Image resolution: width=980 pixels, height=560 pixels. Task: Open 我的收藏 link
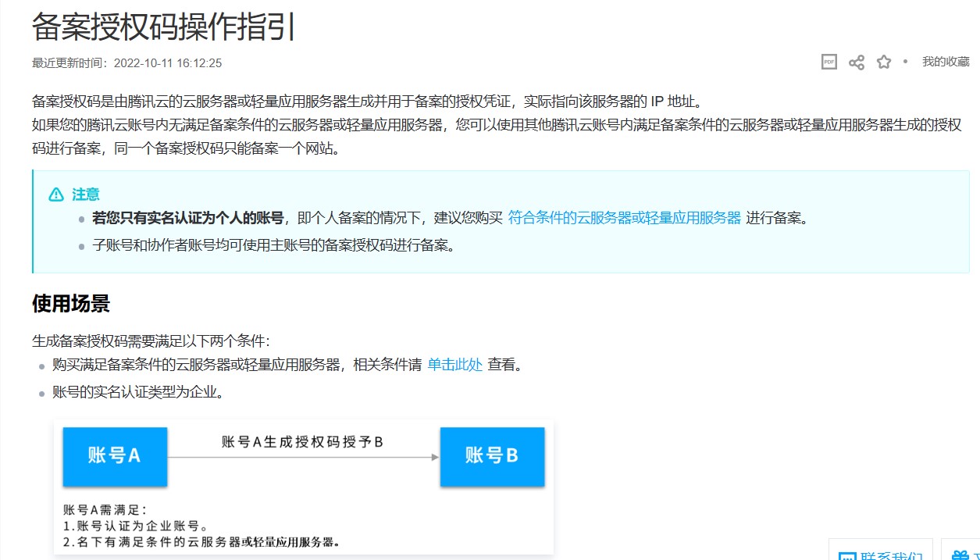pyautogui.click(x=945, y=62)
